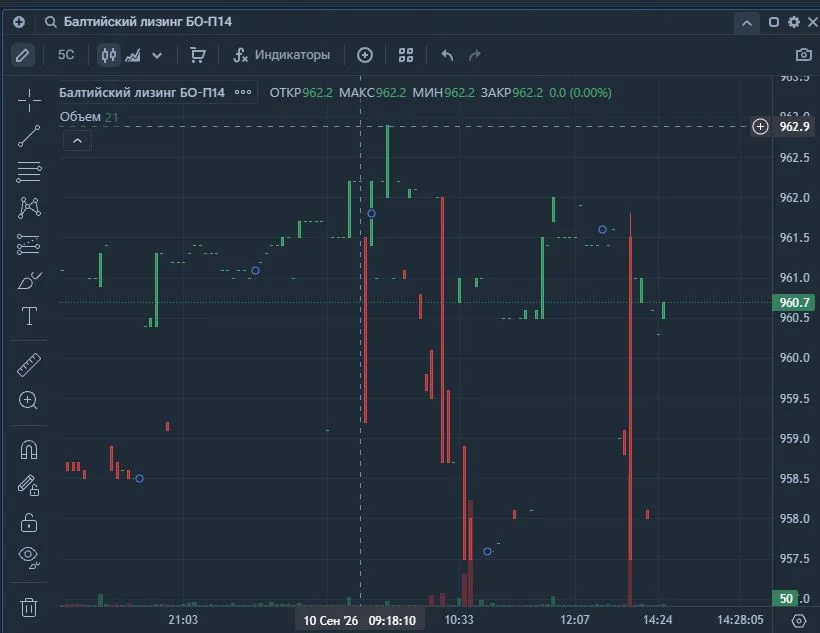Open widget settings gear in title bar

(794, 22)
